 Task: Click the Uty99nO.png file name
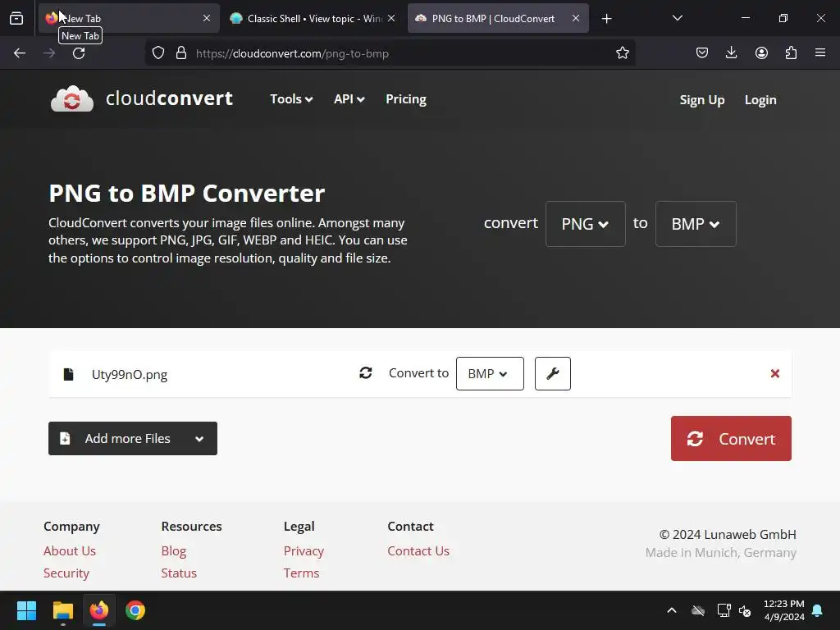130,374
